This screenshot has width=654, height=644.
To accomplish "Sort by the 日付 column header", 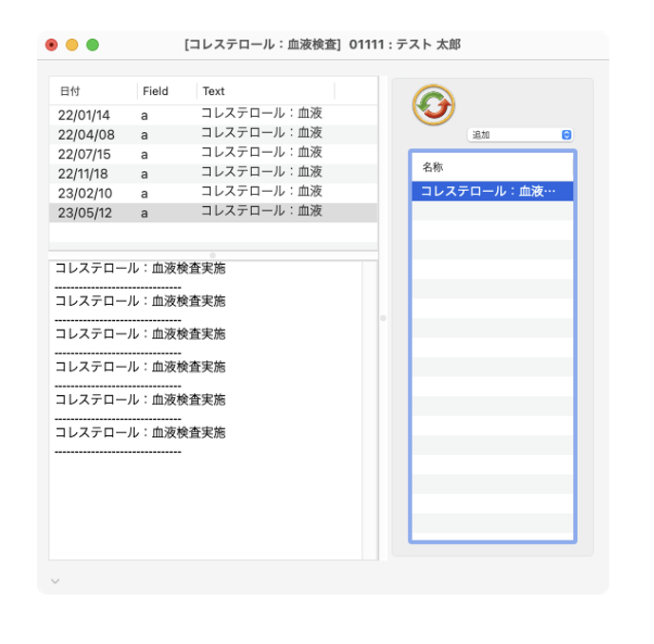I will click(92, 91).
